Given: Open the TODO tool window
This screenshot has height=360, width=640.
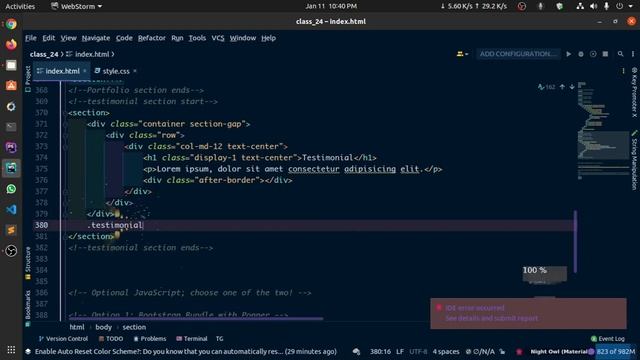Looking at the screenshot, I should point(111,339).
